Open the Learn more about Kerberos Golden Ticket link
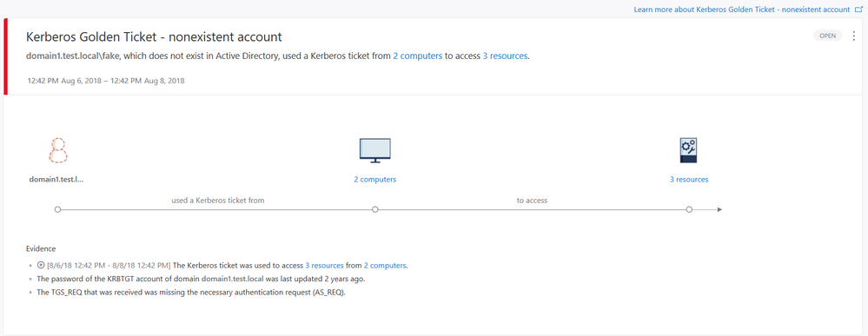 click(742, 10)
